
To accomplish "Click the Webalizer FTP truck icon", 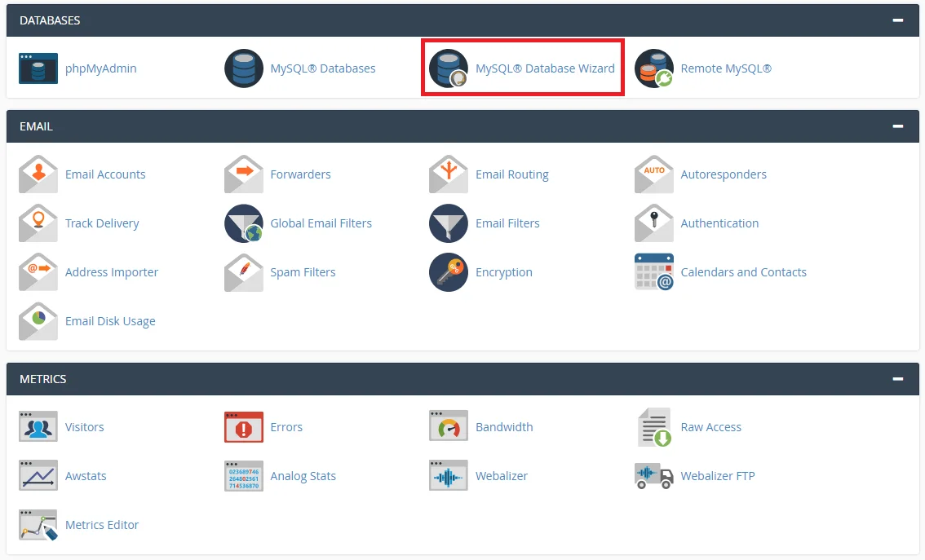I will 653,476.
